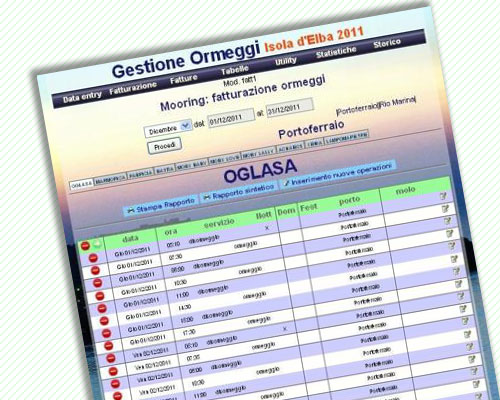
Task: Open the Storico menu
Action: point(387,43)
